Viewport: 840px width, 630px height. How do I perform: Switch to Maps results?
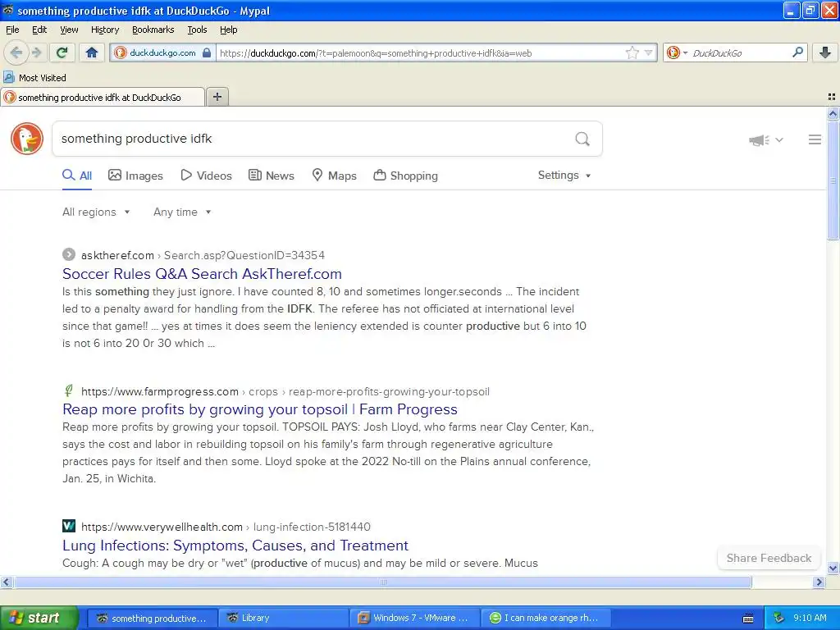click(x=335, y=176)
